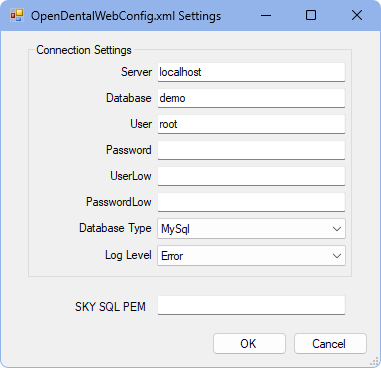Focus the empty Password input field

251,150
